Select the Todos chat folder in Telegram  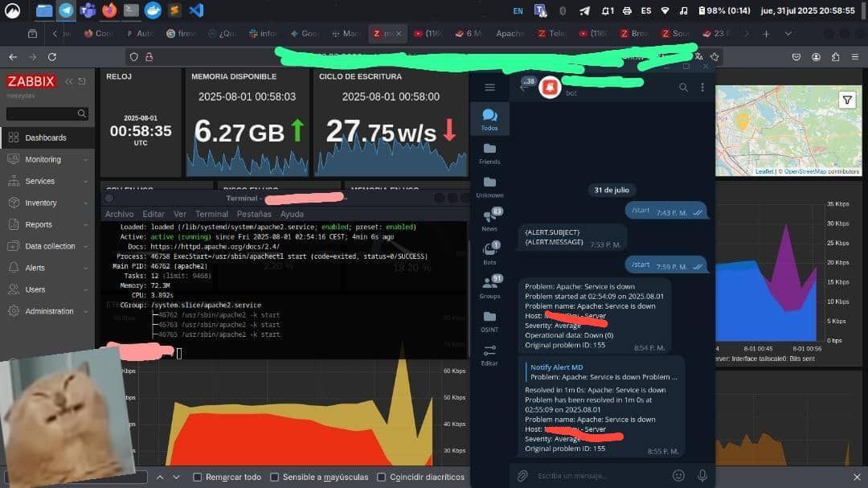point(489,120)
